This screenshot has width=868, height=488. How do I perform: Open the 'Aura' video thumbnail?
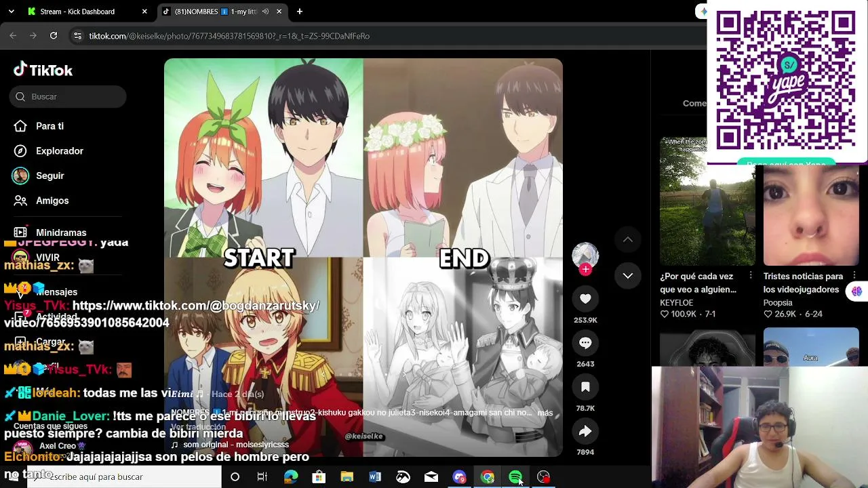click(811, 347)
